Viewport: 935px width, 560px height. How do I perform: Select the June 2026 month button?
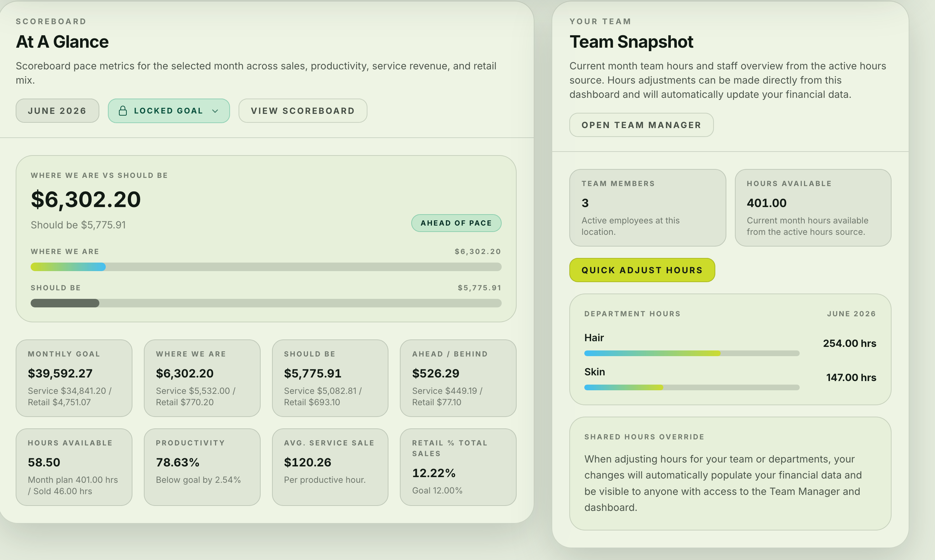[57, 111]
